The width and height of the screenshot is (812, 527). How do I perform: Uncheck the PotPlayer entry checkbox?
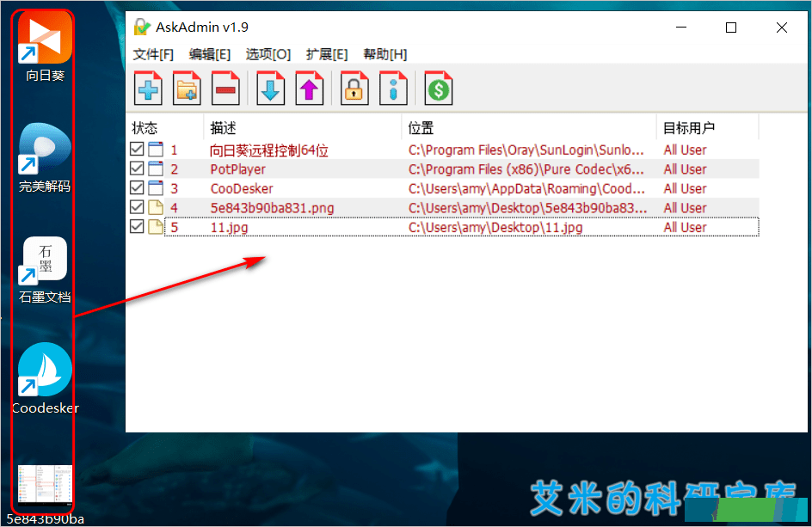137,169
